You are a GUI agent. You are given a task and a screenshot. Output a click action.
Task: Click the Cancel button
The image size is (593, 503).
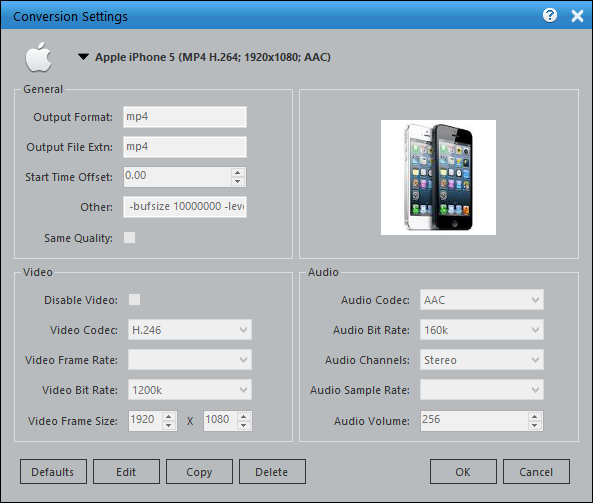click(x=536, y=471)
